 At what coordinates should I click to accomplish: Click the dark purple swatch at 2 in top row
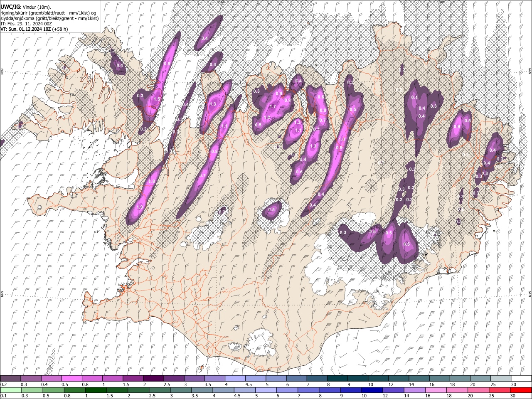(x=153, y=378)
